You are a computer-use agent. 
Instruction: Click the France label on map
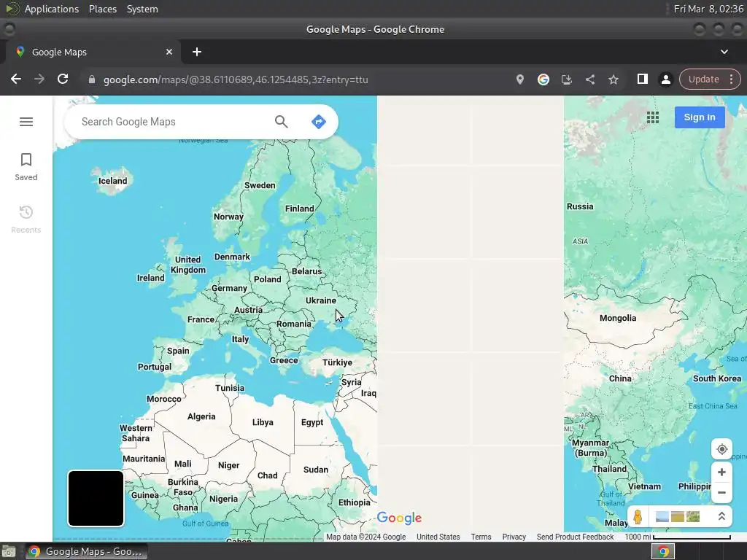click(201, 319)
